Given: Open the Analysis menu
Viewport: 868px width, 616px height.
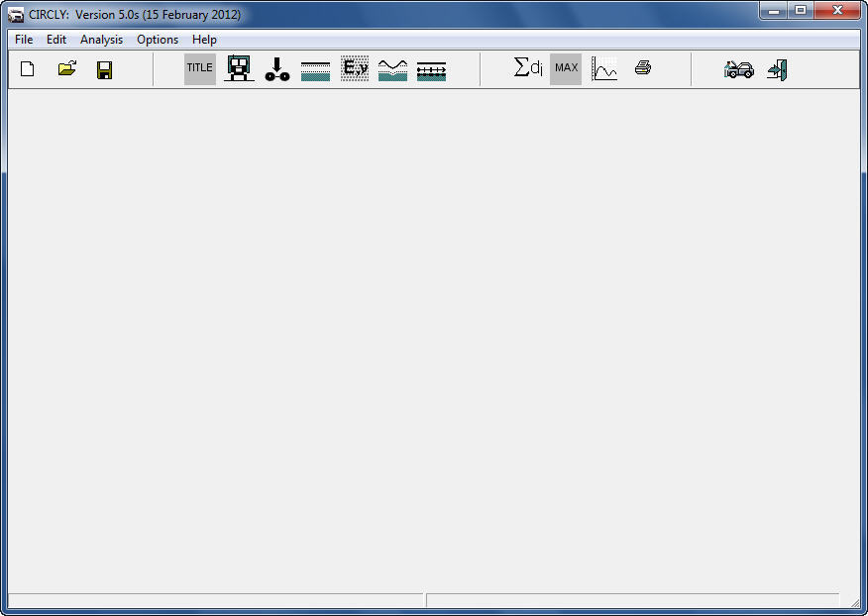Looking at the screenshot, I should click(101, 40).
